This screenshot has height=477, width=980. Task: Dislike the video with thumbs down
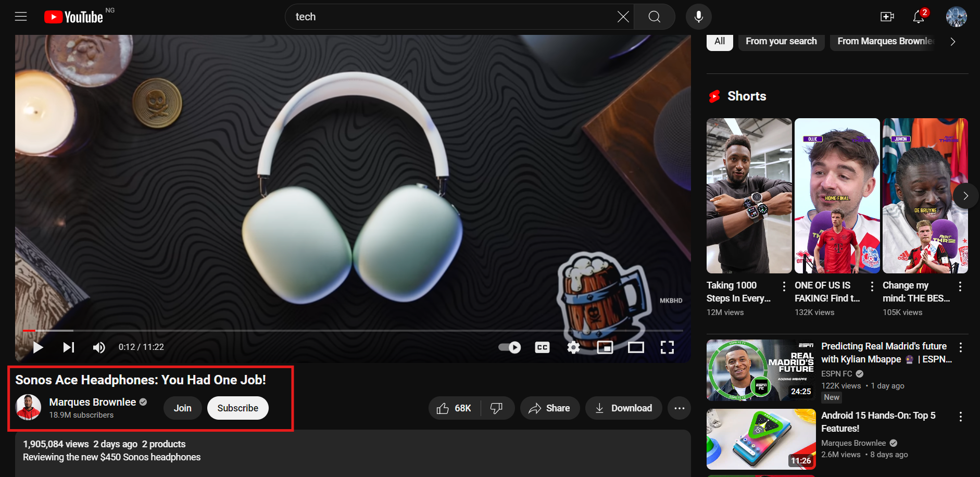tap(497, 408)
